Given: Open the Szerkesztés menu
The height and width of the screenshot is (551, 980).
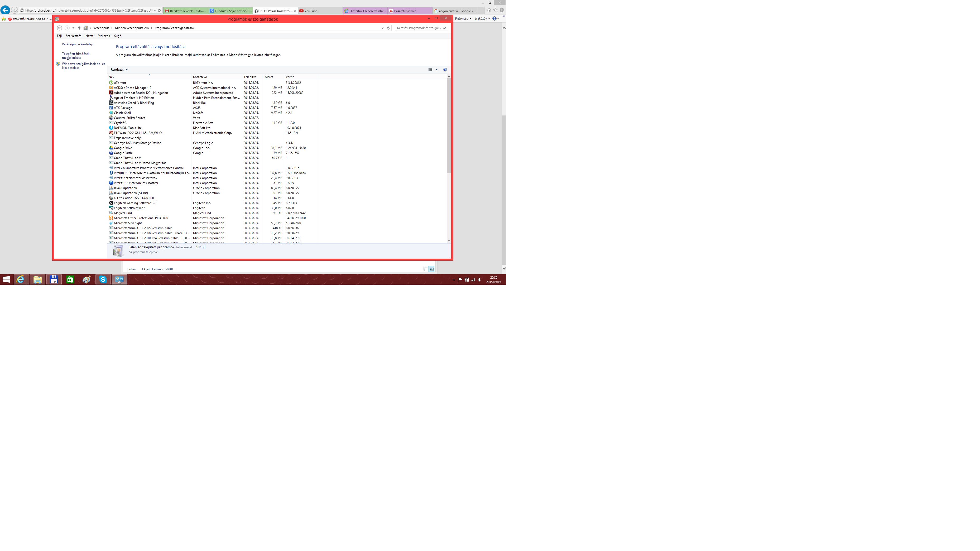Looking at the screenshot, I should tap(73, 36).
